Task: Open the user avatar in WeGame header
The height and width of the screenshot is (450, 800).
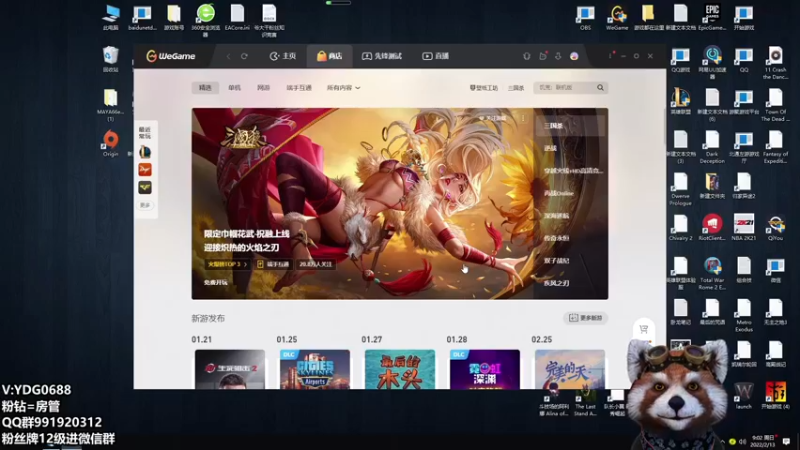Action: (x=574, y=56)
